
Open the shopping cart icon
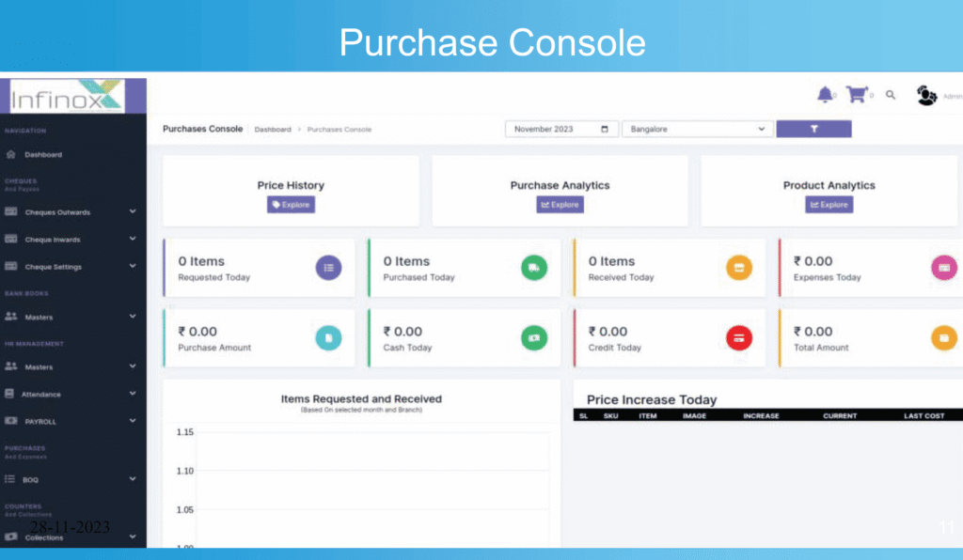click(x=855, y=95)
